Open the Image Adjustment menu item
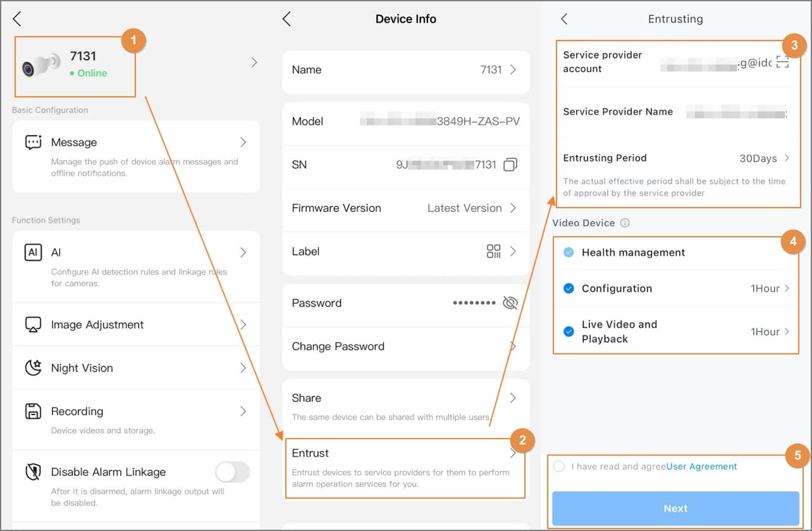Image resolution: width=812 pixels, height=531 pixels. 136,325
